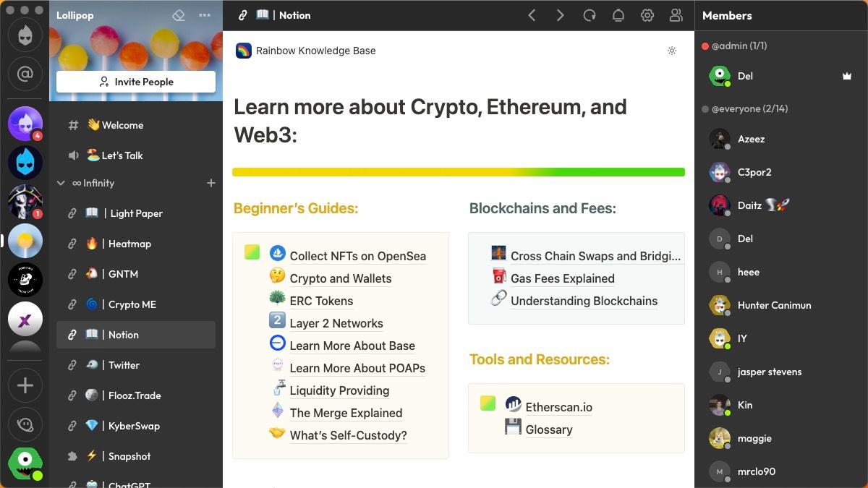Reload the Notion page
Viewport: 868px width, 488px height.
coord(590,15)
